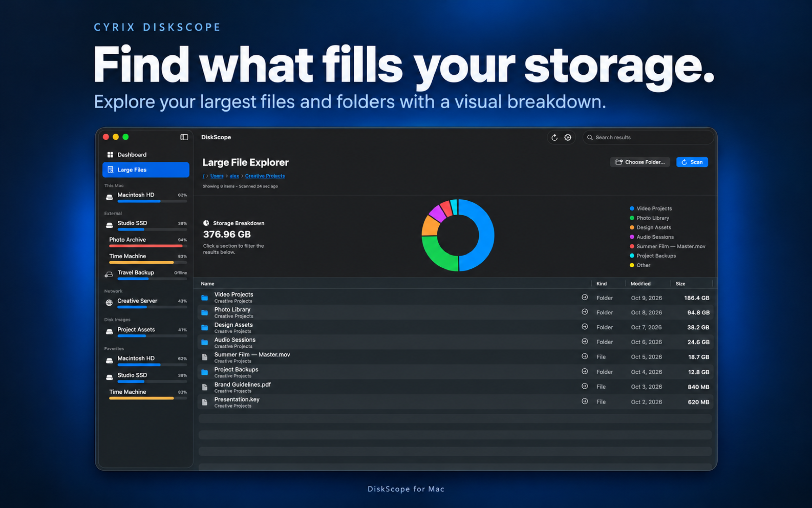
Task: Click the Audio Sessions folder icon
Action: tap(204, 342)
